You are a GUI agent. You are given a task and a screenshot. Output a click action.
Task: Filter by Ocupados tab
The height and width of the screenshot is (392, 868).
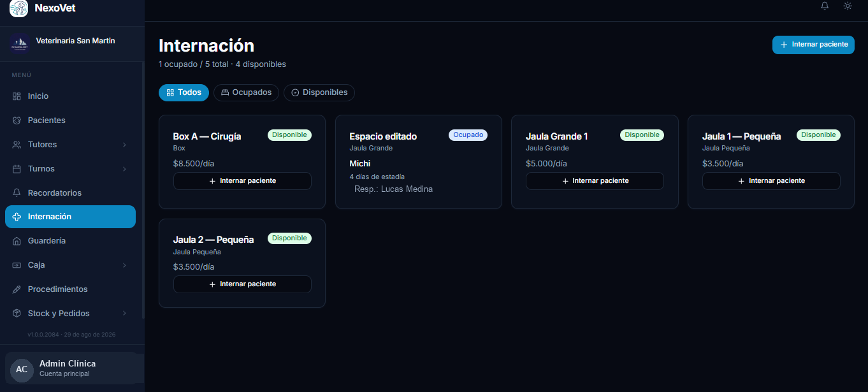coord(246,92)
